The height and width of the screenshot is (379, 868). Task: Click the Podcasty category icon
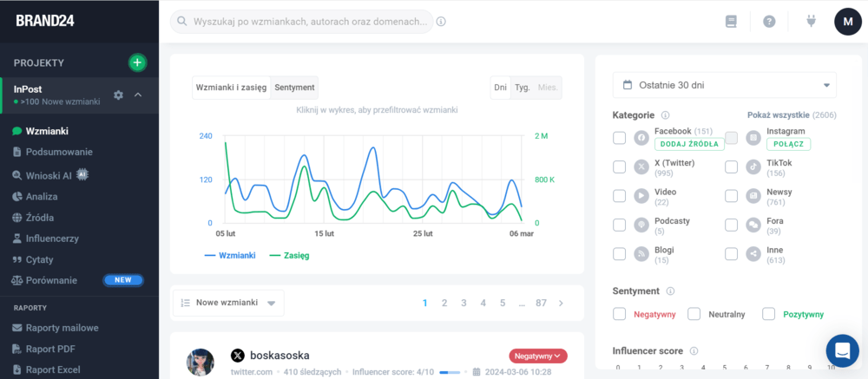click(641, 225)
